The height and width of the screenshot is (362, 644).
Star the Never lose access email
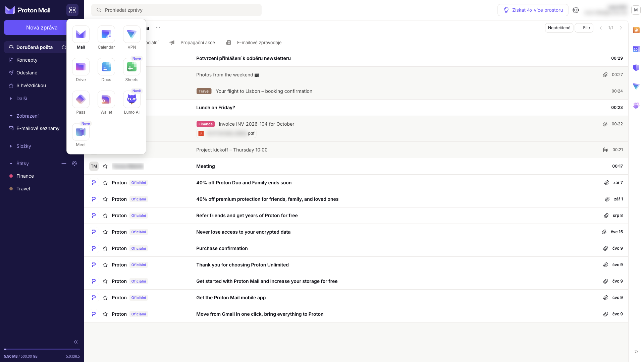point(105,232)
